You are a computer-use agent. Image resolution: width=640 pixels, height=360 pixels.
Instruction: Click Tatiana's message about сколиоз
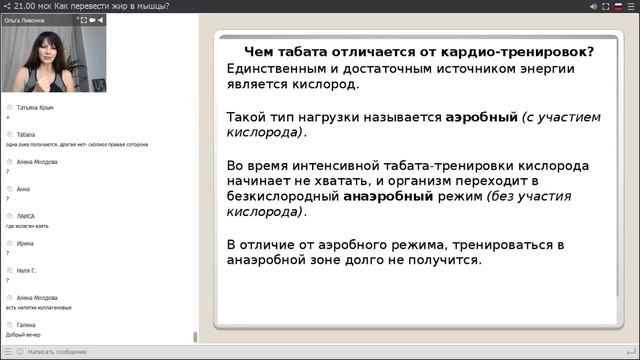77,144
